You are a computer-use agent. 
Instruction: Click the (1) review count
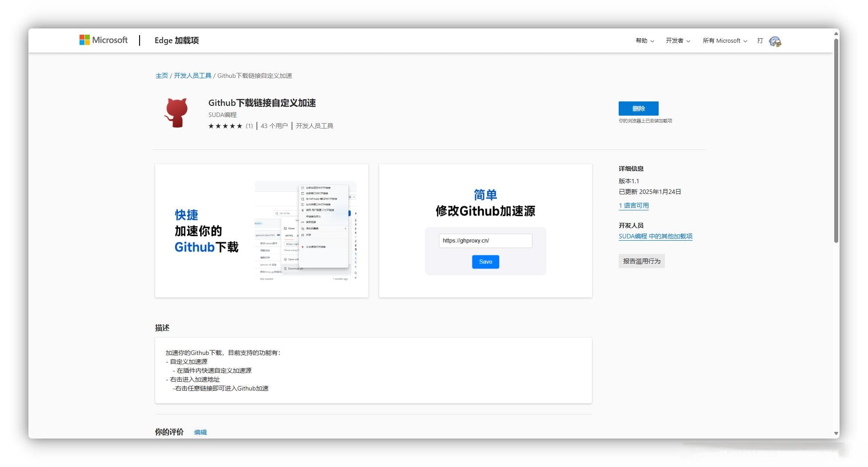coord(249,126)
